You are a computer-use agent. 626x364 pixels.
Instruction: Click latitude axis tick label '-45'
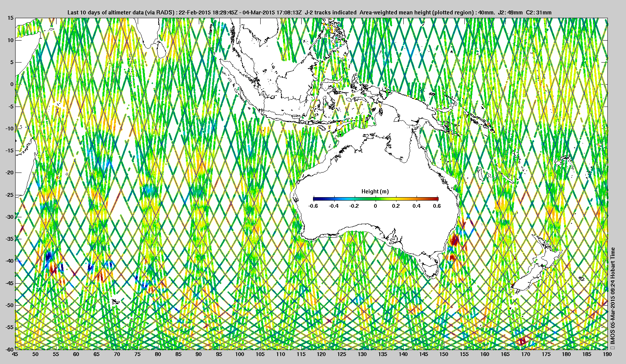[9, 283]
